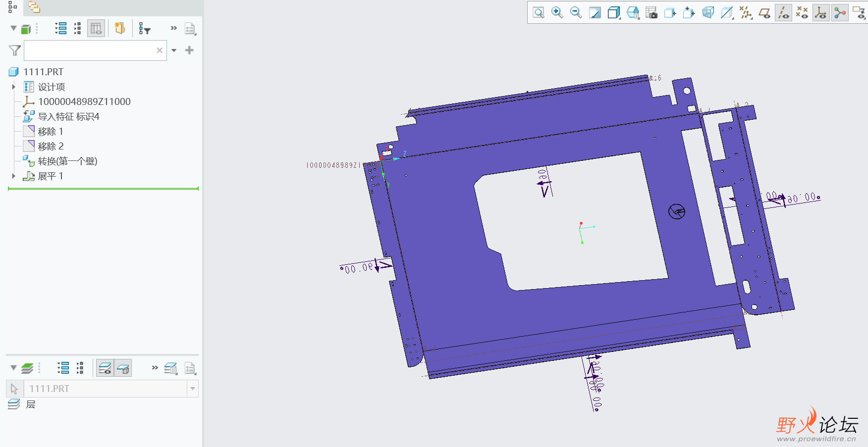Open the saved orientations list icon
The image size is (868, 447).
pos(633,12)
